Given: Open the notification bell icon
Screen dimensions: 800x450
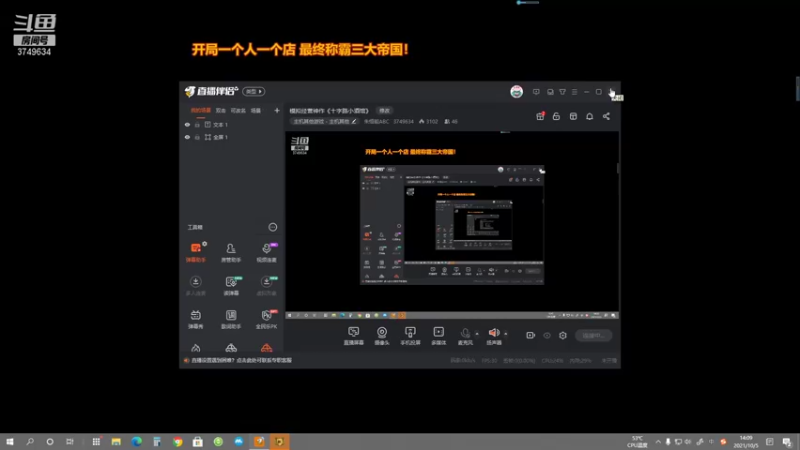Looking at the screenshot, I should coord(590,116).
